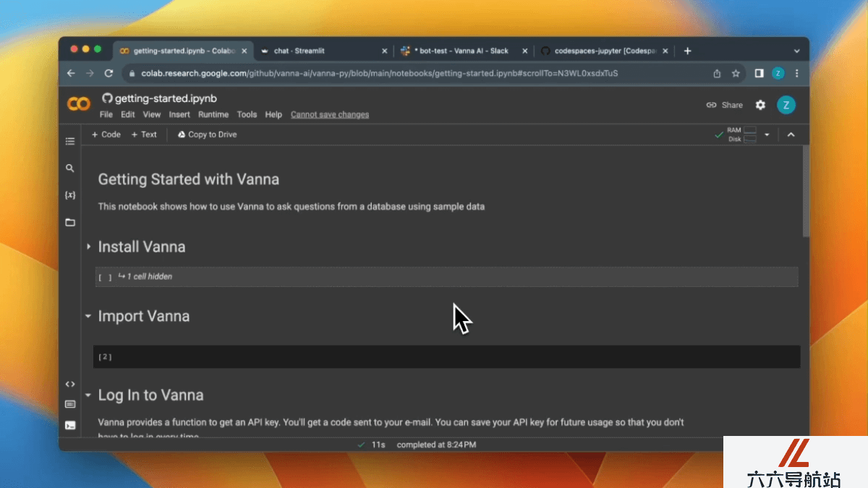
Task: Open the variables inspector {x} icon
Action: tap(70, 195)
